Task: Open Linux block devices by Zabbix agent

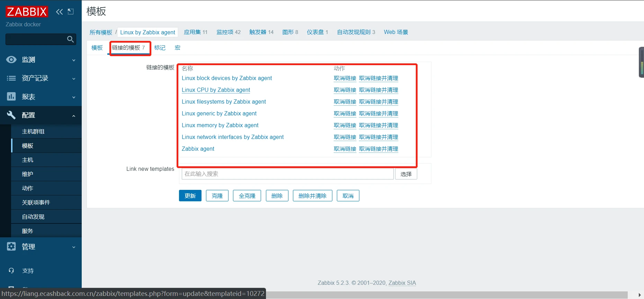Action: (x=227, y=78)
